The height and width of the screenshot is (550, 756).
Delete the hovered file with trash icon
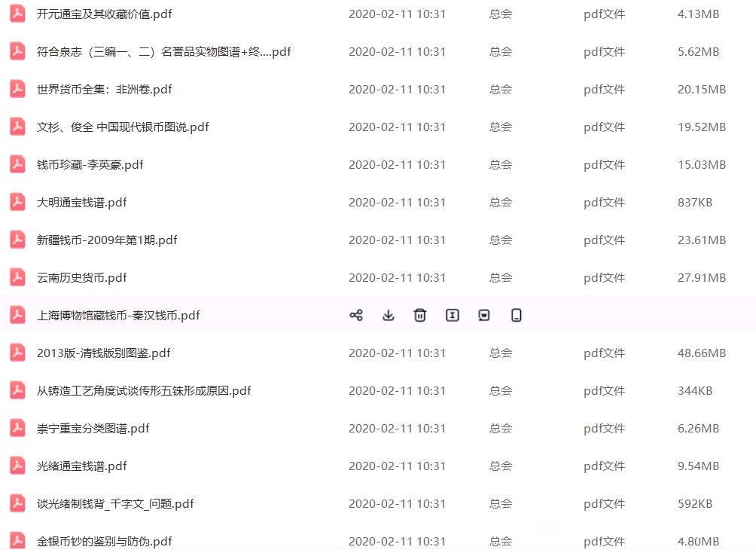pyautogui.click(x=420, y=316)
